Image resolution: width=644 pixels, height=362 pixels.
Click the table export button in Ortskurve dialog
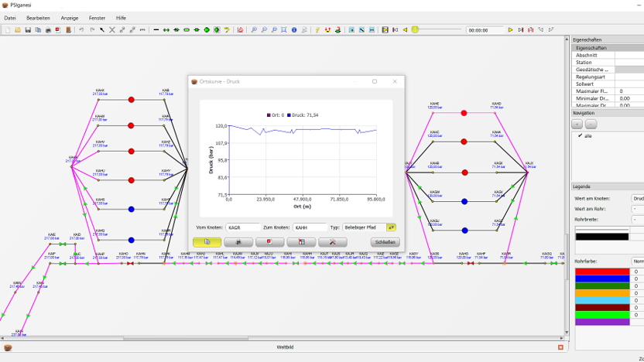tap(301, 242)
